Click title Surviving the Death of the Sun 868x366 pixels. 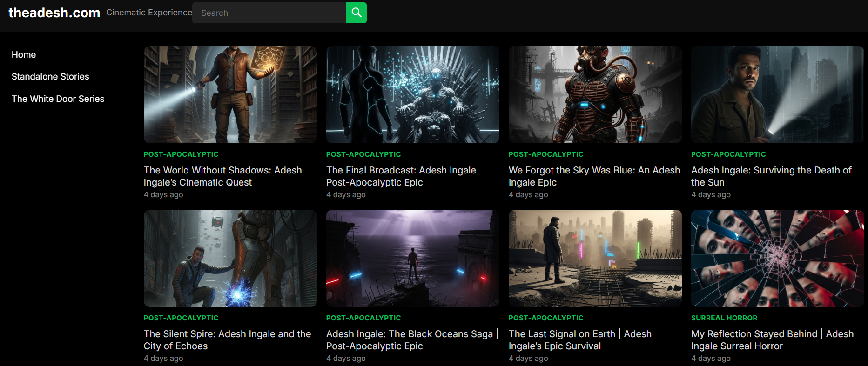click(x=771, y=176)
